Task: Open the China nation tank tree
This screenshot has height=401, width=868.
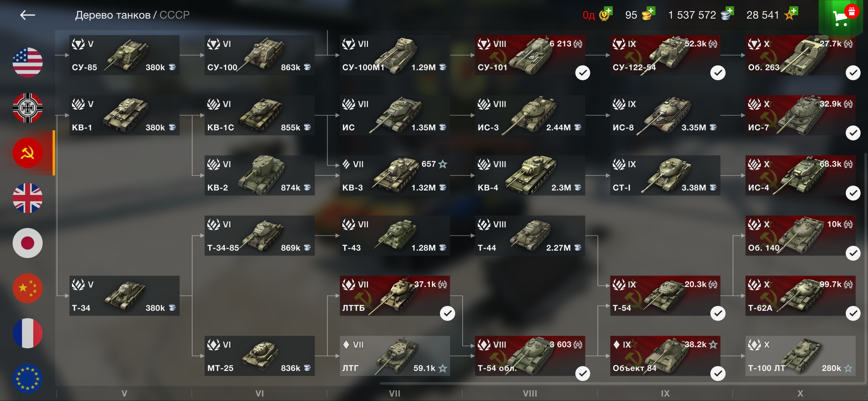Action: [27, 288]
